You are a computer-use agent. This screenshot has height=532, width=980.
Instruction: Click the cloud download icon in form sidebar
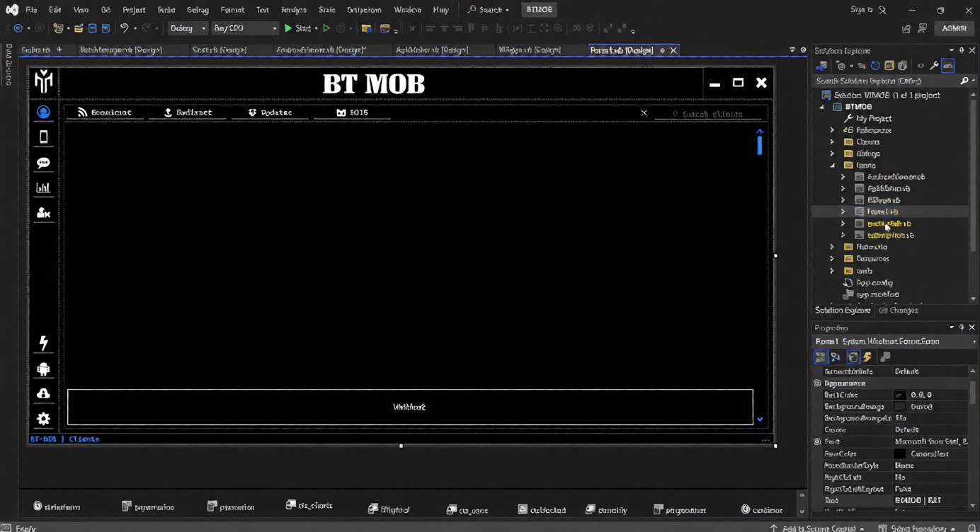[43, 393]
